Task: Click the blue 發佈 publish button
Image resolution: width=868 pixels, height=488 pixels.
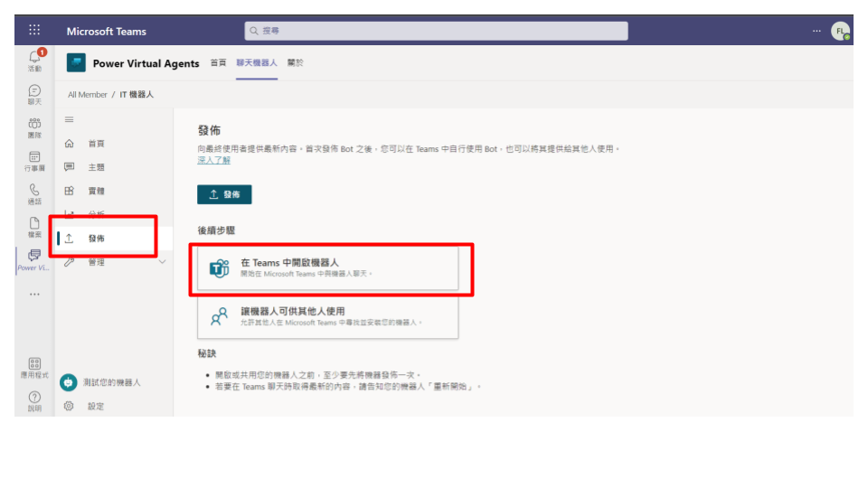Action: point(224,194)
